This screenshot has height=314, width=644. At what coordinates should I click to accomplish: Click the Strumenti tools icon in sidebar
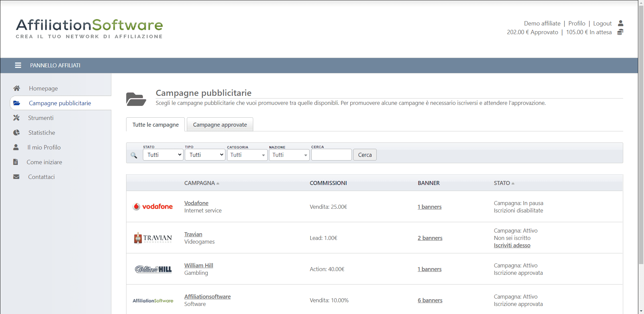click(x=16, y=118)
